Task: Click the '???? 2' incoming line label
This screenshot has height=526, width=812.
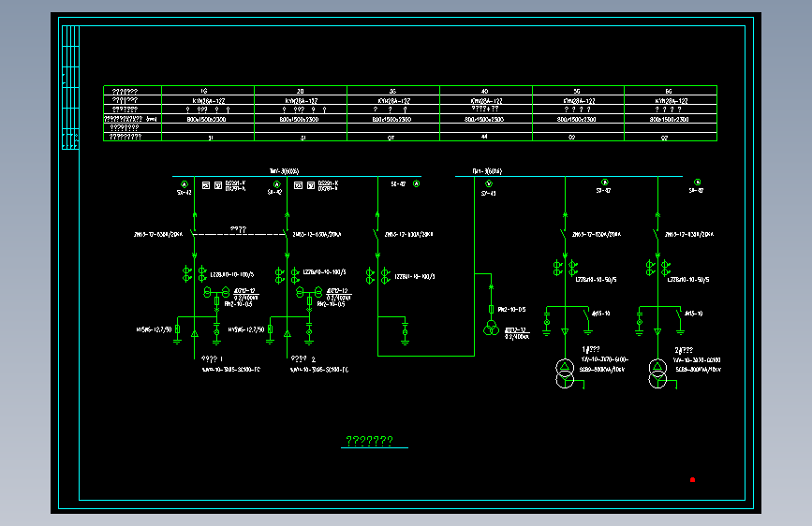Action: (x=303, y=358)
